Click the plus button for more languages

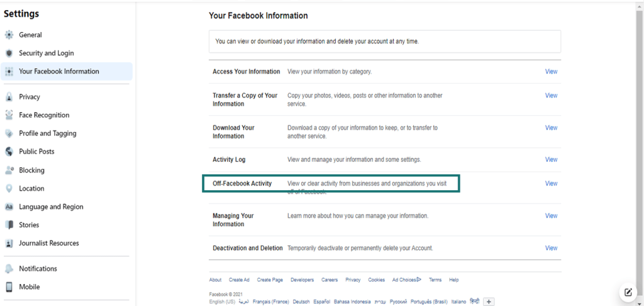[488, 302]
